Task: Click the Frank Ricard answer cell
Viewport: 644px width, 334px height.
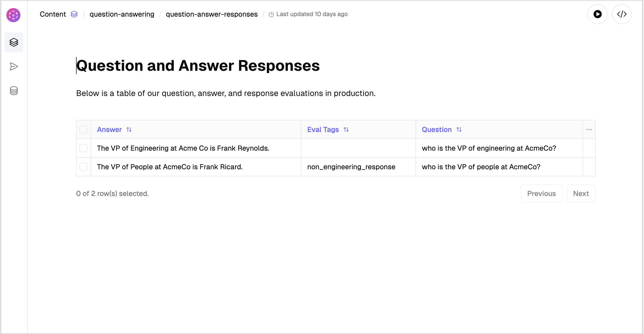Action: [196, 167]
